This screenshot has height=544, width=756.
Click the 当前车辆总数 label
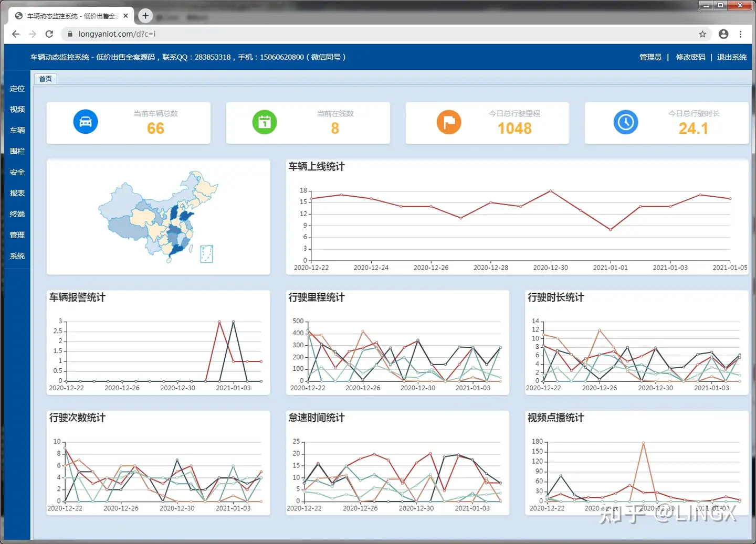[x=155, y=113]
